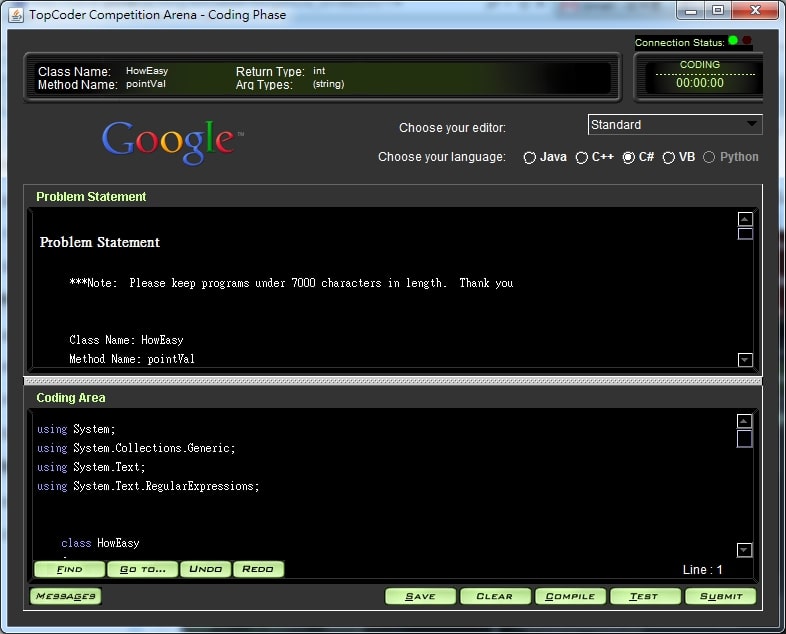The image size is (786, 634).
Task: Click Coding Area scrollbar thumb
Action: pos(744,439)
